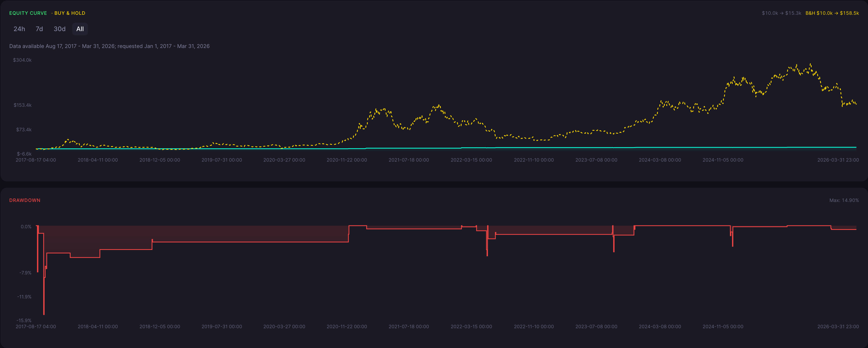The height and width of the screenshot is (348, 868).
Task: Click the -7.9% drawdown axis label
Action: (x=25, y=273)
